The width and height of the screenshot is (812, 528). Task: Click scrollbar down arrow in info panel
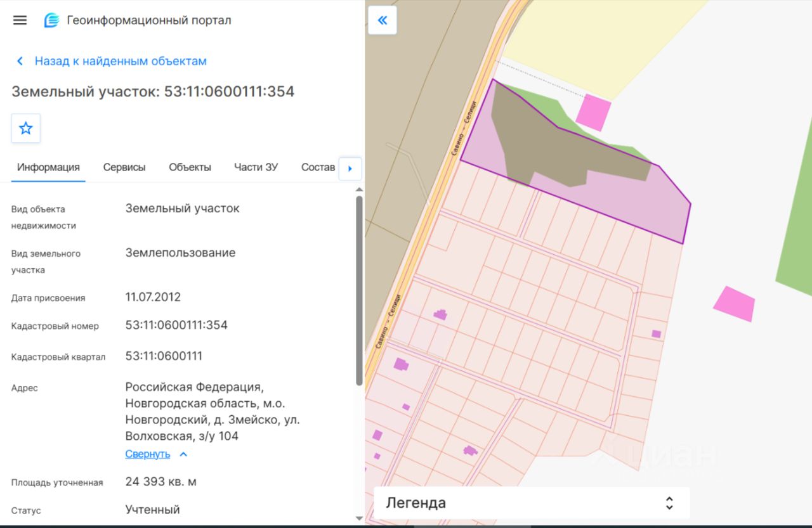pos(359,518)
